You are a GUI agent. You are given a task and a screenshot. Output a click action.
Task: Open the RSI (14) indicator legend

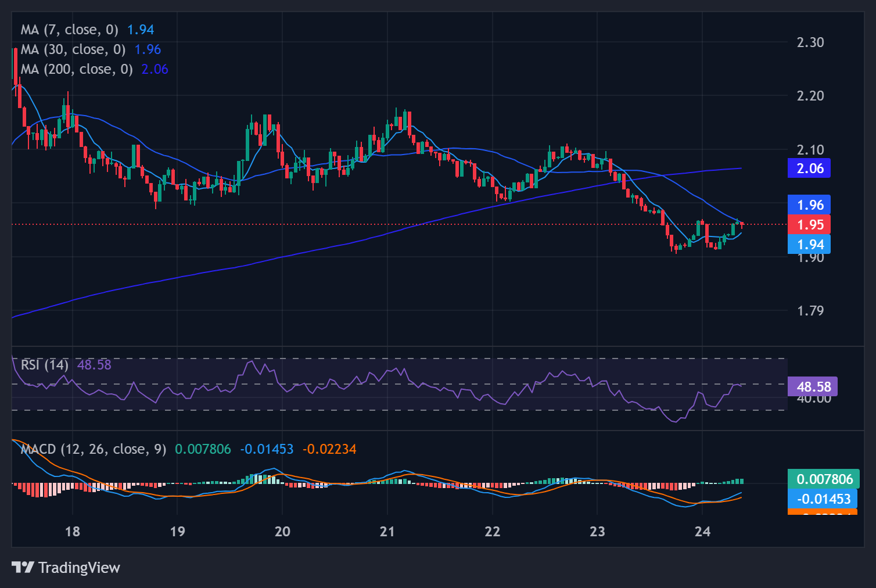(x=44, y=365)
